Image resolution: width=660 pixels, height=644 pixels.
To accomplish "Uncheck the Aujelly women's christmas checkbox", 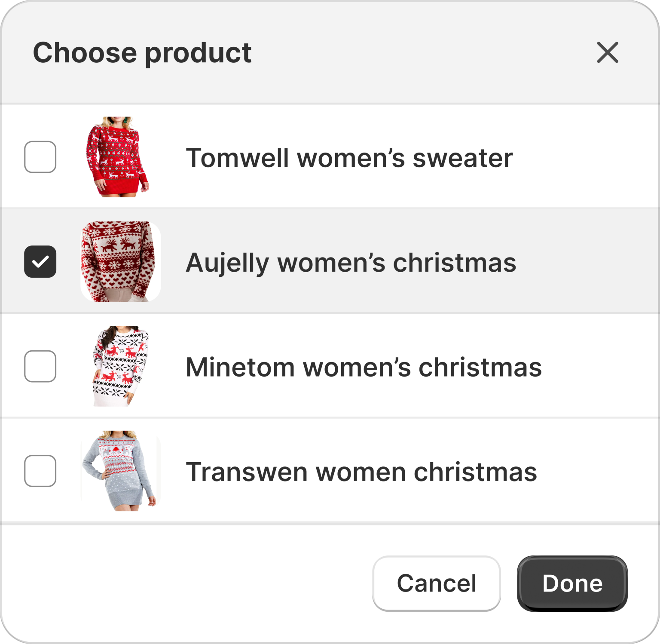I will [40, 261].
